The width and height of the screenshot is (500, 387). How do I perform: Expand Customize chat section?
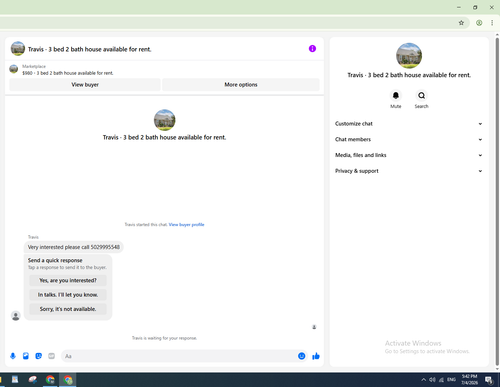(409, 124)
